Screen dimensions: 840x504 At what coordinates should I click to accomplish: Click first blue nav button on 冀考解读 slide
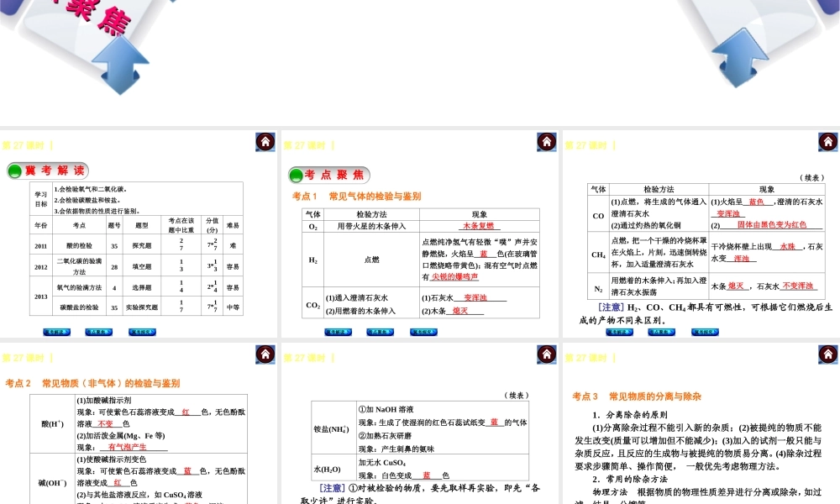(57, 332)
